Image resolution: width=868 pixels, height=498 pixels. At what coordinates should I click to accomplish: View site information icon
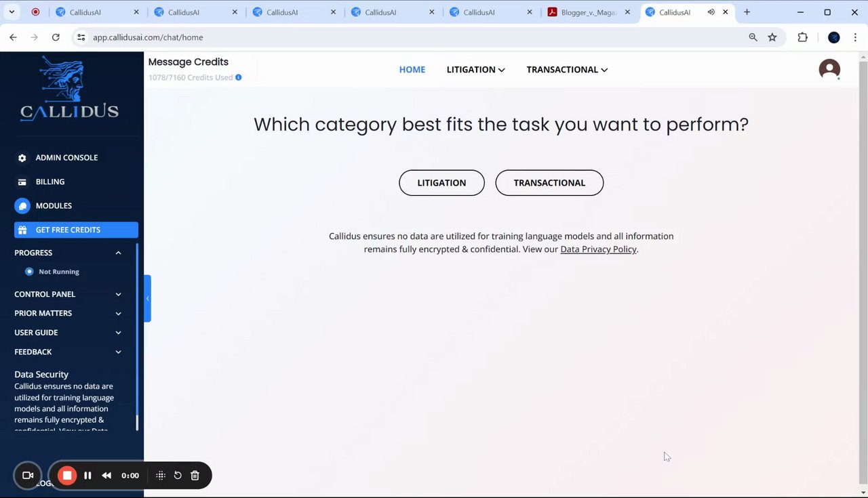(81, 37)
